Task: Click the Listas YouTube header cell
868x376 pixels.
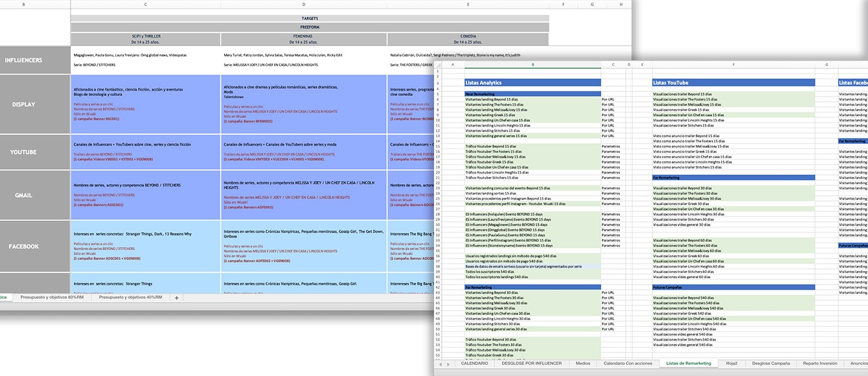Action: coord(733,82)
